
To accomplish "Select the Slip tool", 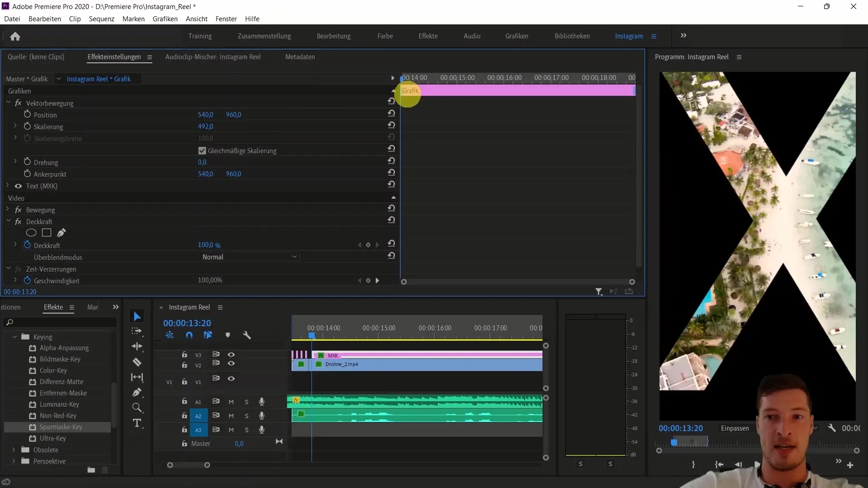I will pos(137,377).
